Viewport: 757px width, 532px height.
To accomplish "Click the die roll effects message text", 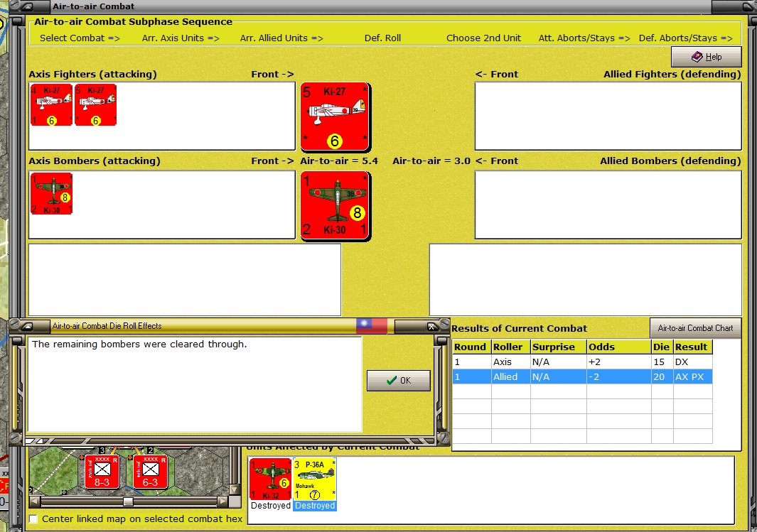I will coord(139,344).
